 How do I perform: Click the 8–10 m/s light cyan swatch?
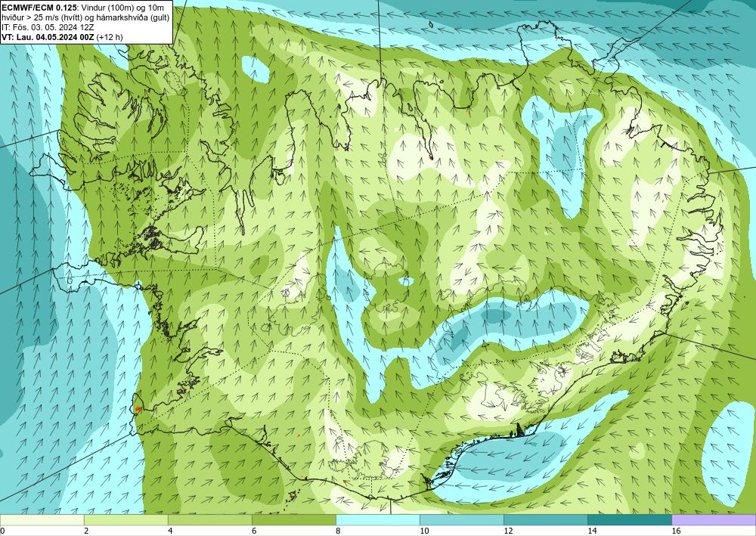point(377,519)
